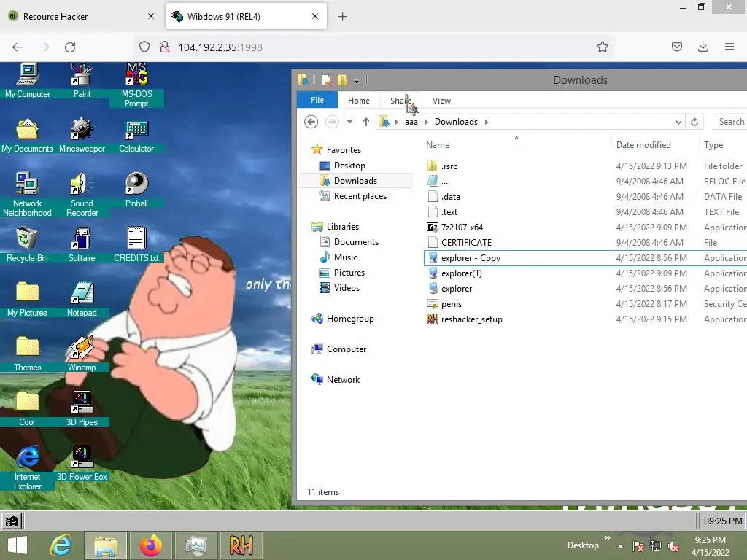The image size is (747, 560).
Task: Start Minesweeper from desktop
Action: [x=82, y=135]
